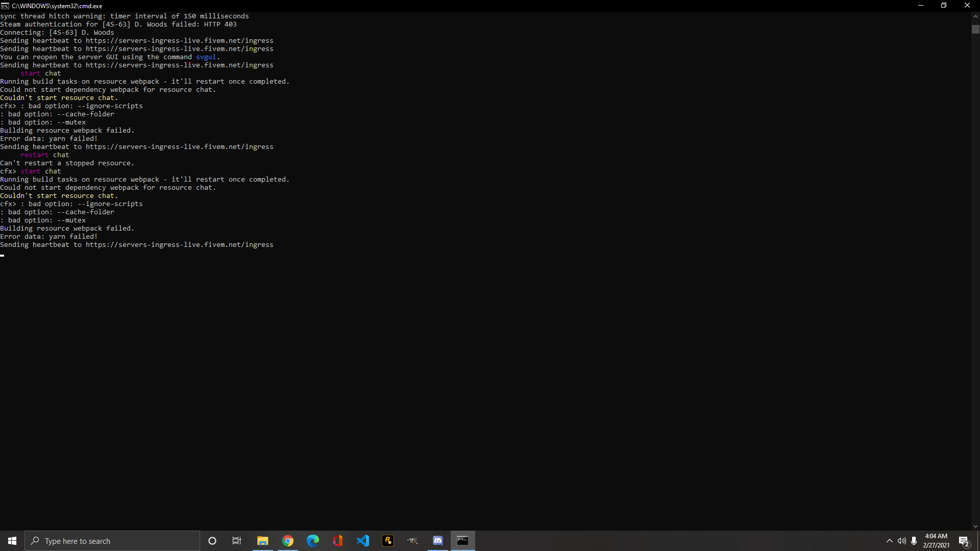
Task: Open File Explorer from taskbar
Action: 263,541
